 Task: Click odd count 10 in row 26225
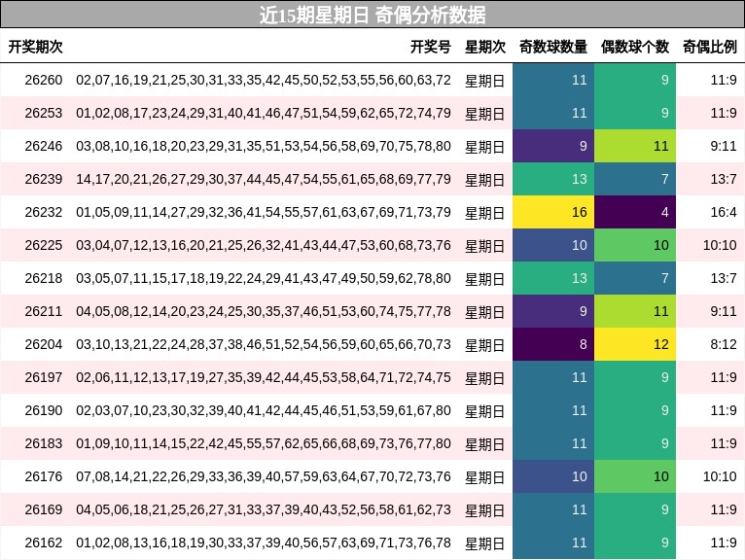[x=553, y=245]
